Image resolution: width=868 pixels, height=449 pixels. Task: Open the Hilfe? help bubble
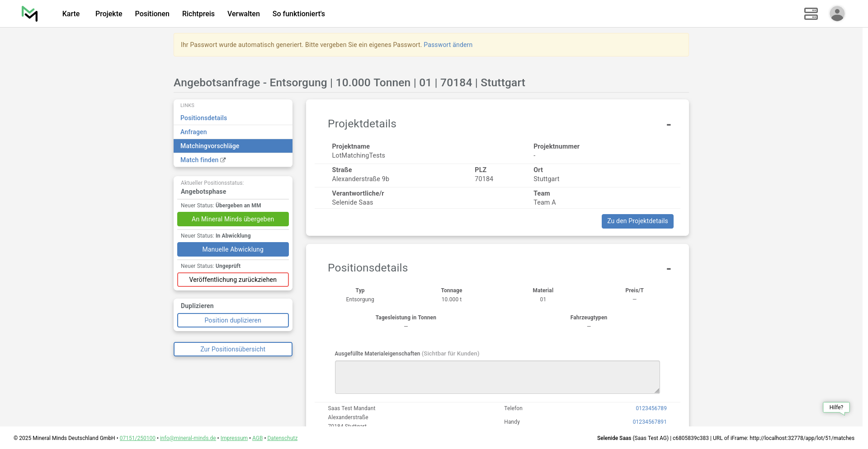(835, 407)
